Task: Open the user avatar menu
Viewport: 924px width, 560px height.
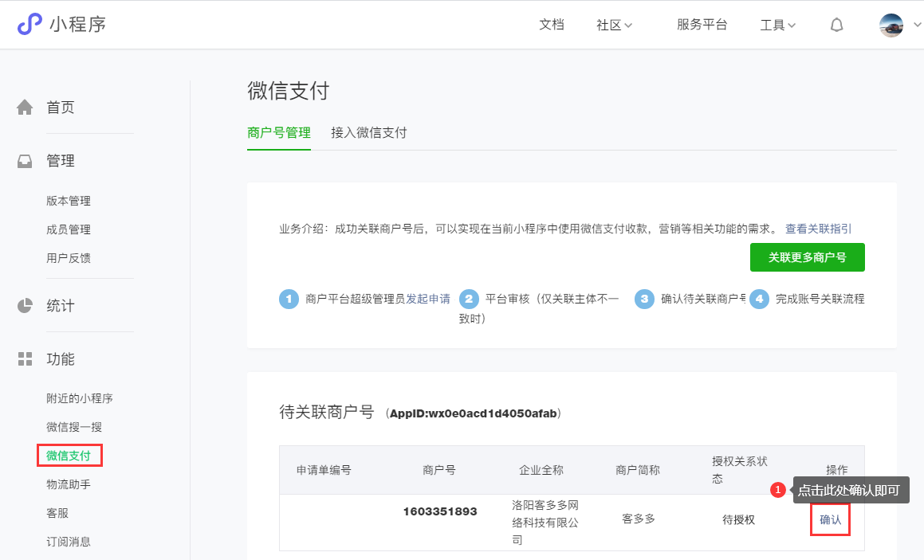Action: (x=891, y=25)
